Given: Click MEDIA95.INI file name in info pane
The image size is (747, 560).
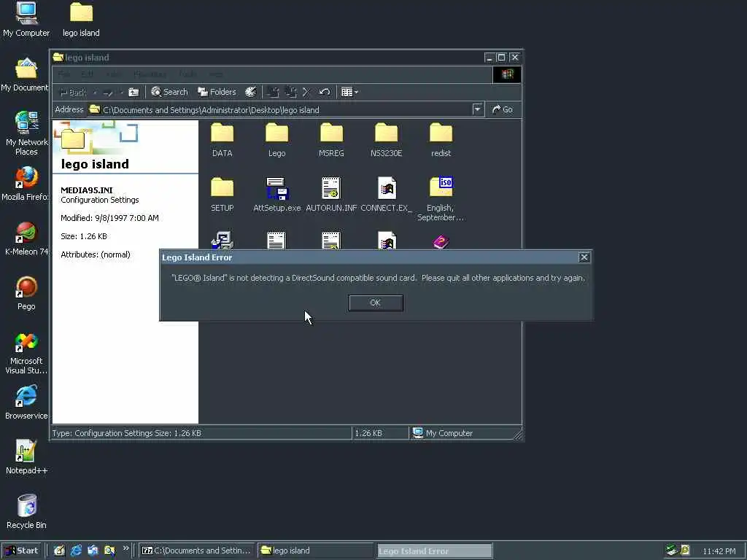Looking at the screenshot, I should pyautogui.click(x=87, y=190).
